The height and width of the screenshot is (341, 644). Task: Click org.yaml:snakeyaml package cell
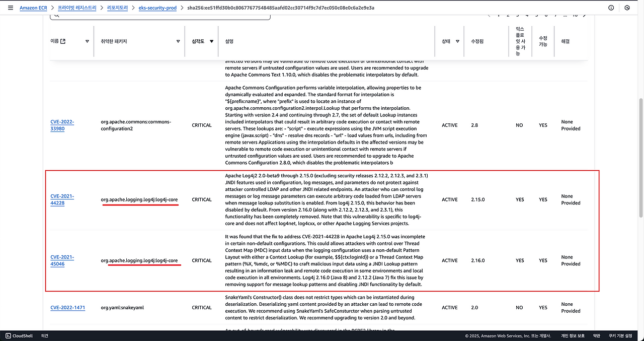coord(122,307)
